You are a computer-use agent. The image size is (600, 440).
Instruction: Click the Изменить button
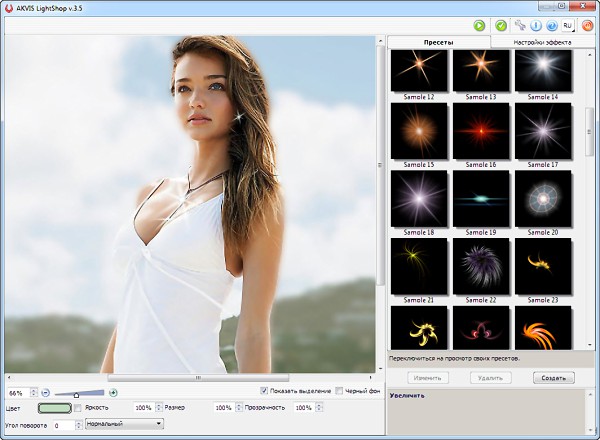(x=428, y=378)
